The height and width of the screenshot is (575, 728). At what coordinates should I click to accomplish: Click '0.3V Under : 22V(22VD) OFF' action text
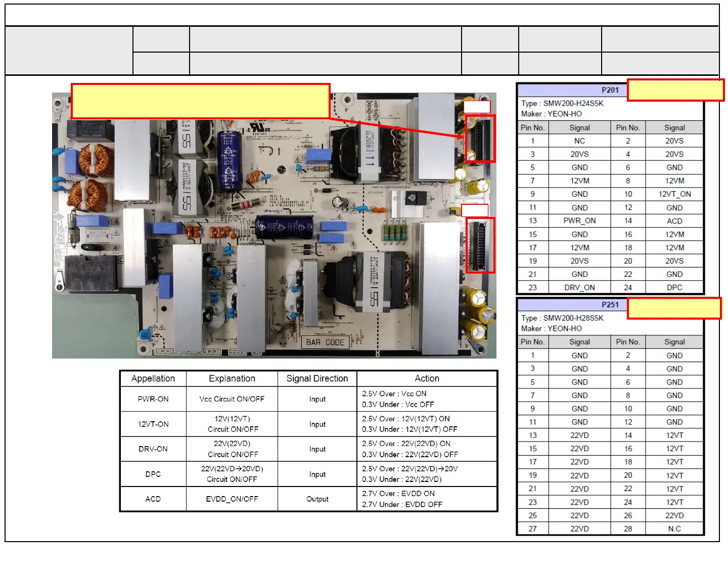[x=410, y=455]
